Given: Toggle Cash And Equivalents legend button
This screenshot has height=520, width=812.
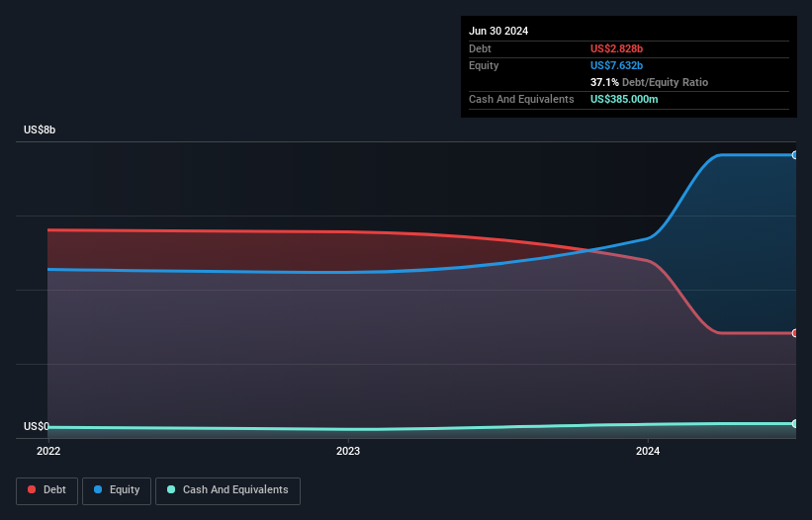Looking at the screenshot, I should [x=227, y=490].
